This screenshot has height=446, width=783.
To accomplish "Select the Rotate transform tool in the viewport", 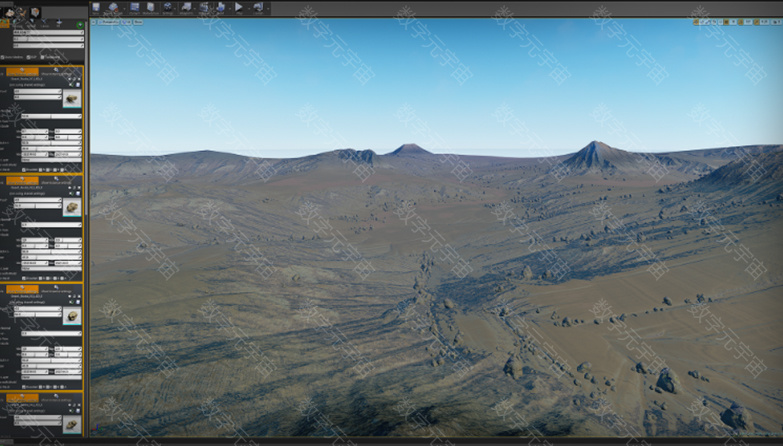I will pos(702,22).
